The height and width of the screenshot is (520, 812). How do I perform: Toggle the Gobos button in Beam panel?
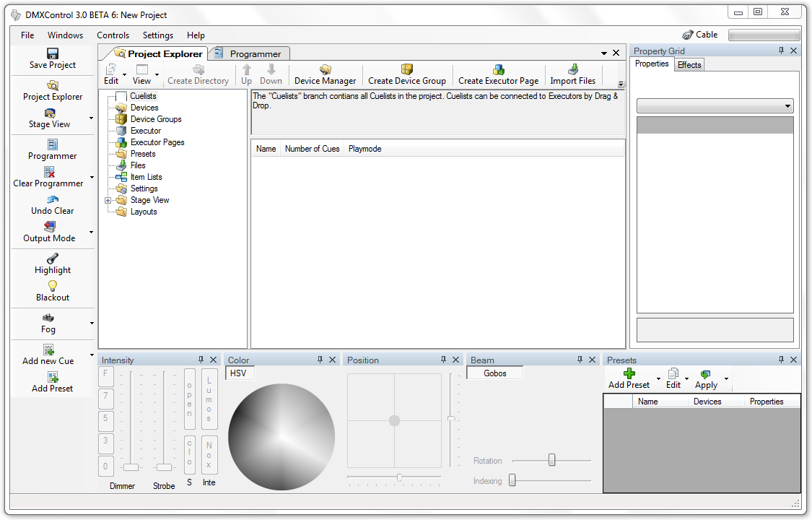click(495, 373)
